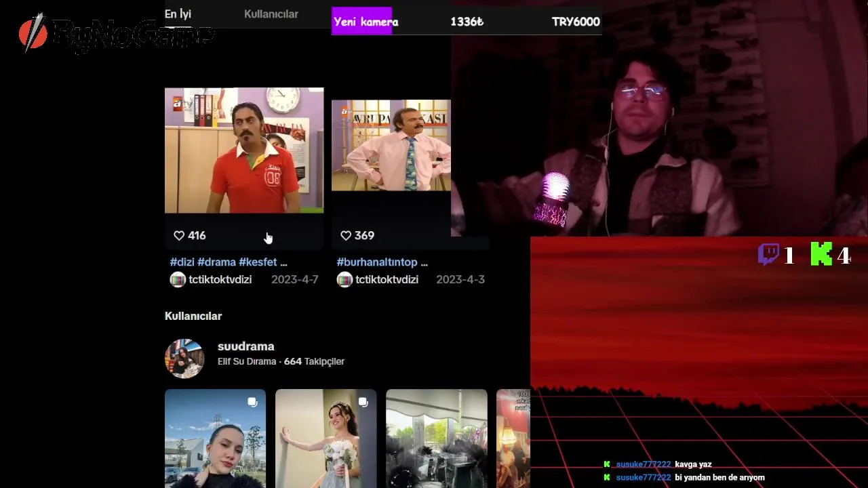The width and height of the screenshot is (868, 488).
Task: Open the pink shirt man video thumbnail
Action: coord(391,145)
